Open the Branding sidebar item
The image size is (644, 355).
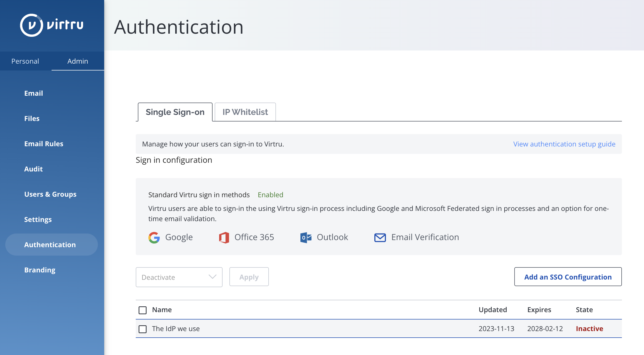pyautogui.click(x=40, y=270)
